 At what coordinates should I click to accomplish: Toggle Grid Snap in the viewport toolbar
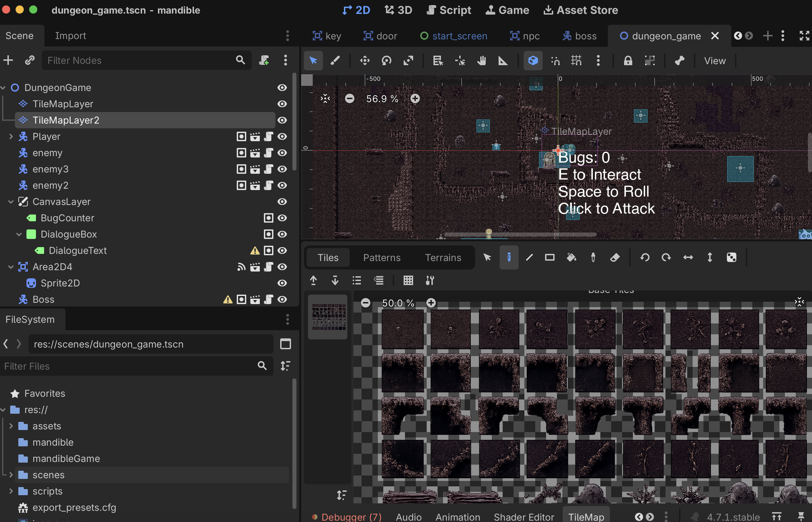point(576,61)
